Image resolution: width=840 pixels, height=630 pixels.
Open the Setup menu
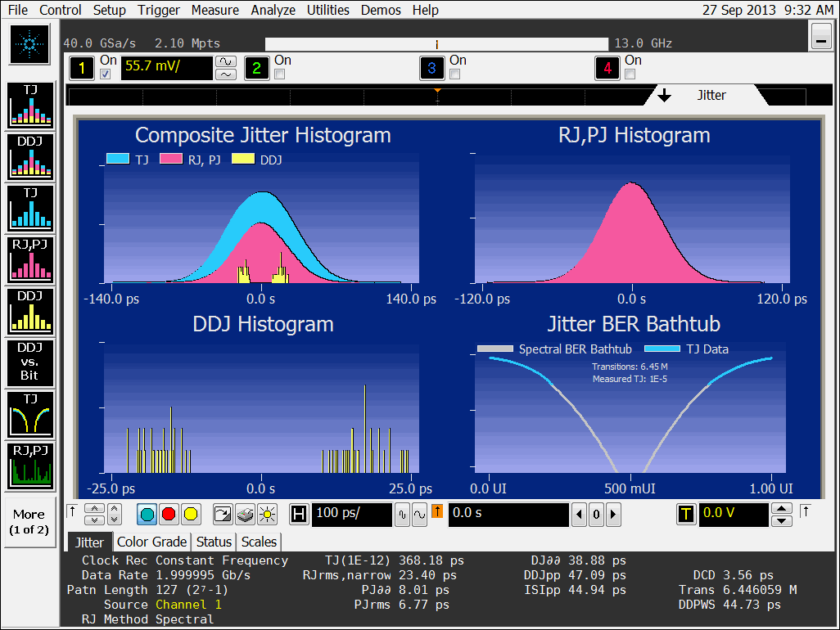pos(109,10)
